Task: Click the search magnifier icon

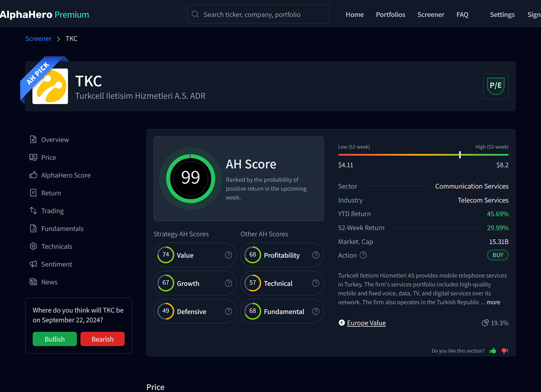Action: pyautogui.click(x=195, y=14)
